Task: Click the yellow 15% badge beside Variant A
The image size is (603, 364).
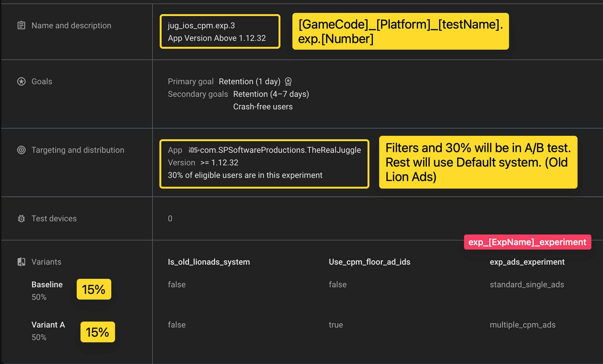Action: 97,332
